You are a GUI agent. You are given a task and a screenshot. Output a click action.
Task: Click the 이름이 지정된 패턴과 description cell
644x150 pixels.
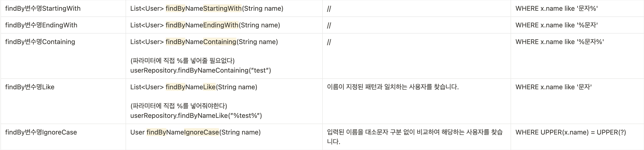(416, 101)
